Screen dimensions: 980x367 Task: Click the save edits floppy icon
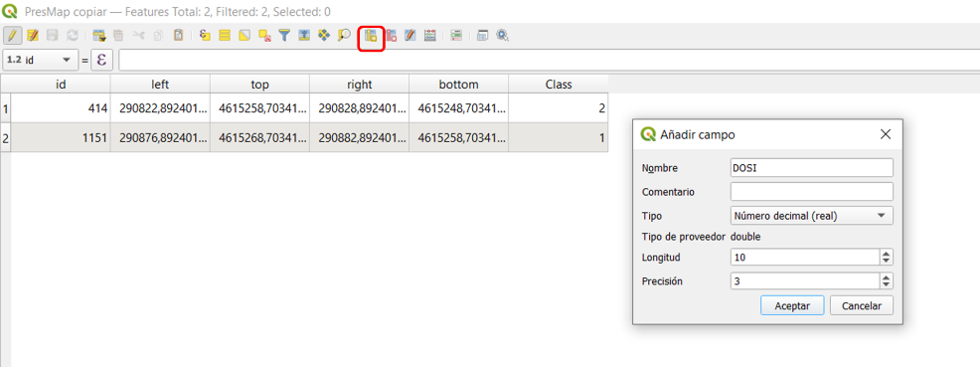(x=53, y=36)
